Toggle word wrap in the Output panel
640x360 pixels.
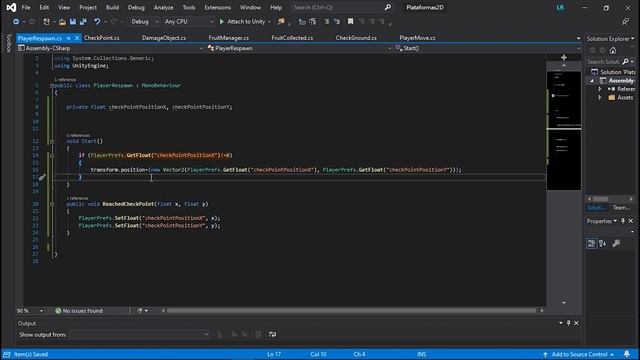tap(272, 334)
